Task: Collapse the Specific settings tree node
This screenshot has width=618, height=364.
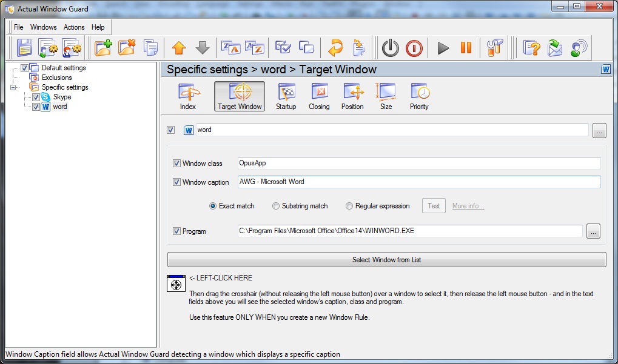Action: pos(13,87)
